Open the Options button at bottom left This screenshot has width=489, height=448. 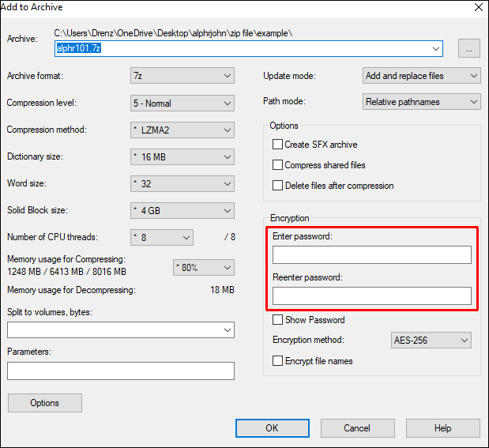pos(45,403)
